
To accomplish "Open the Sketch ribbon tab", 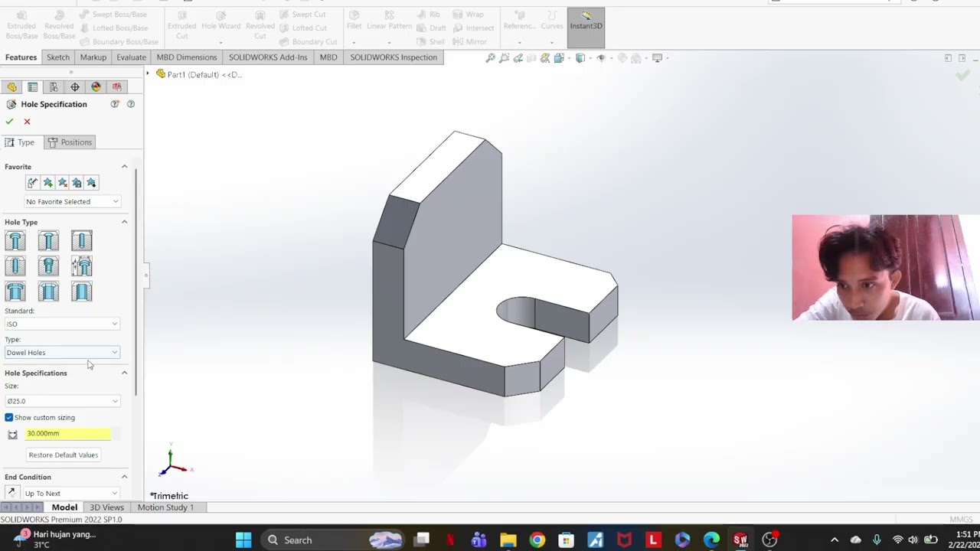I will pyautogui.click(x=58, y=57).
